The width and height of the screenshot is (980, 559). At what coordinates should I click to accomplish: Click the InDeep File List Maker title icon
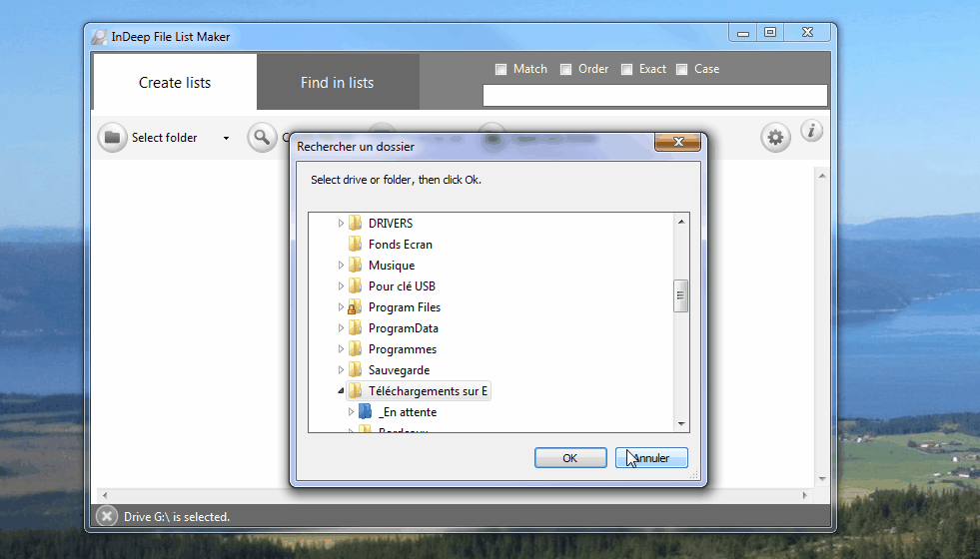click(99, 37)
